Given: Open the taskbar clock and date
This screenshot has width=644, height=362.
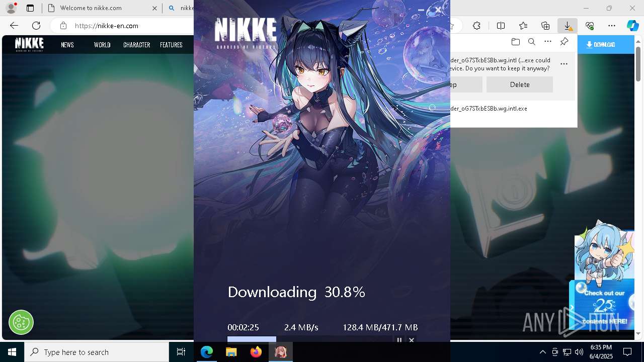Looking at the screenshot, I should point(601,352).
